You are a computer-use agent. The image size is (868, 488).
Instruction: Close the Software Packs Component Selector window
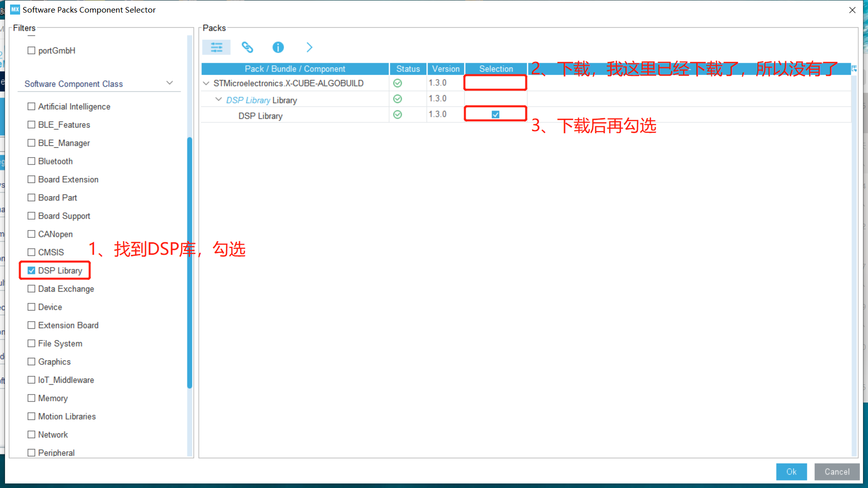(852, 10)
